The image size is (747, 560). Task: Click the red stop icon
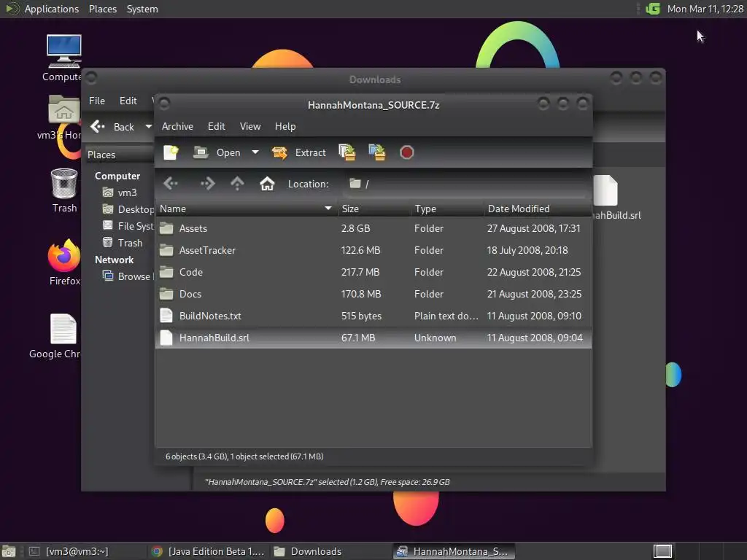(407, 152)
